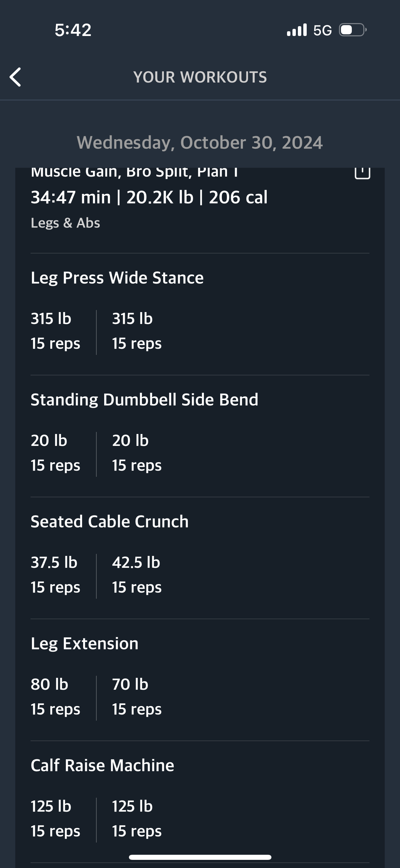This screenshot has width=400, height=868.
Task: Tap the back arrow icon
Action: pyautogui.click(x=15, y=77)
